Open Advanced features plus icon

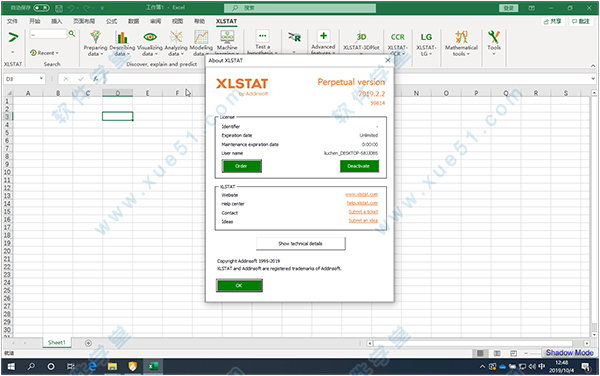(x=323, y=36)
